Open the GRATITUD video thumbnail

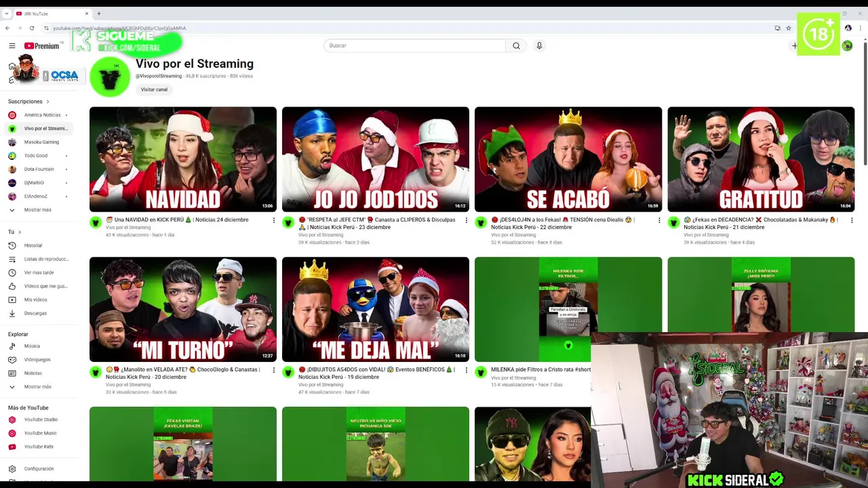pos(761,159)
